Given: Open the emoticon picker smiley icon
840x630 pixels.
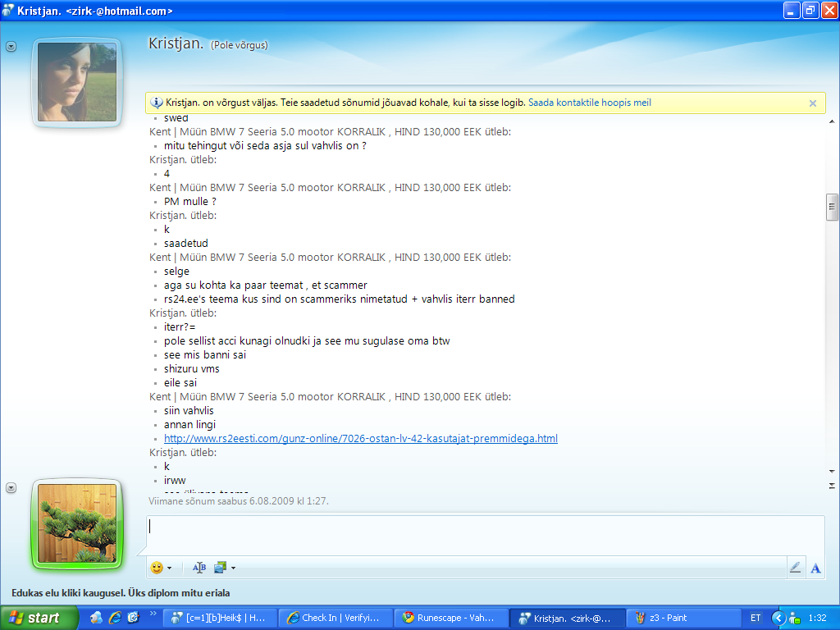Looking at the screenshot, I should click(157, 568).
